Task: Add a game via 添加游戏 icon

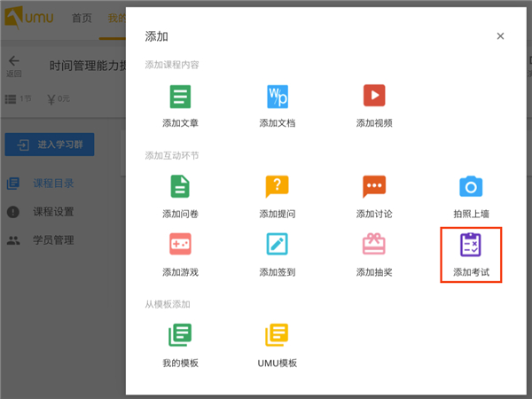Action: tap(181, 244)
